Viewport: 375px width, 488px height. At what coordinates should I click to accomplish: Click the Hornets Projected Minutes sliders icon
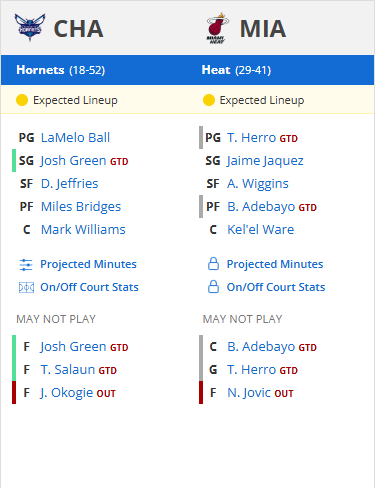click(26, 265)
